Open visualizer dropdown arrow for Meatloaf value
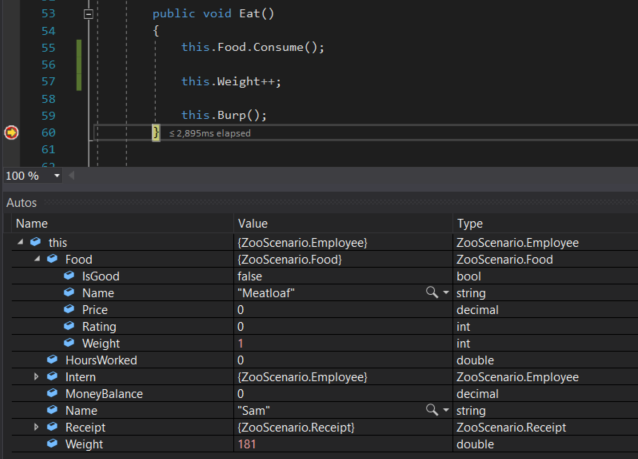Screen dimensions: 638x459 coord(445,293)
